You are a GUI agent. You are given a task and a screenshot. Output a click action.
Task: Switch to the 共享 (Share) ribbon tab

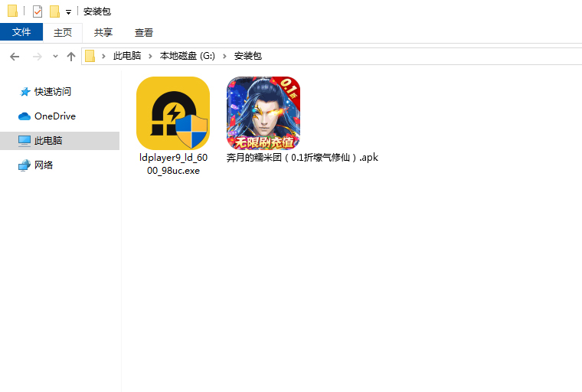[x=103, y=32]
